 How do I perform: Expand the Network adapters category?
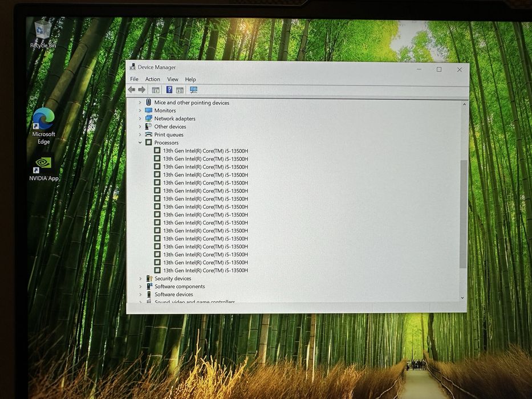(140, 119)
